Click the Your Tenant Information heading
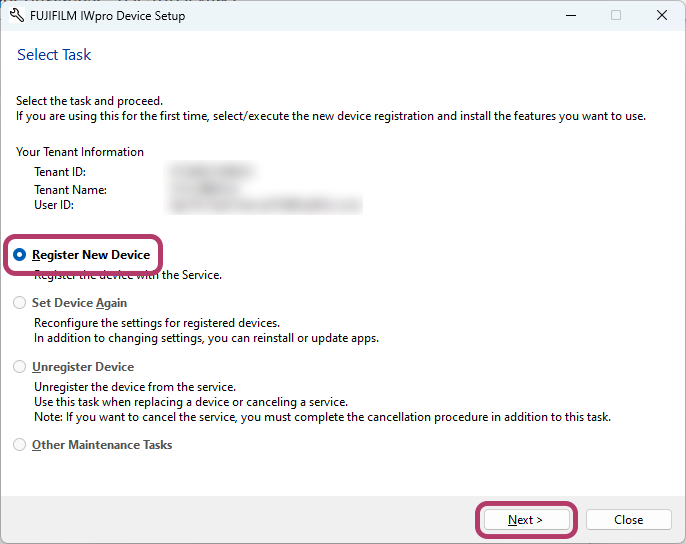Screen dimensions: 686x544 pyautogui.click(x=80, y=152)
